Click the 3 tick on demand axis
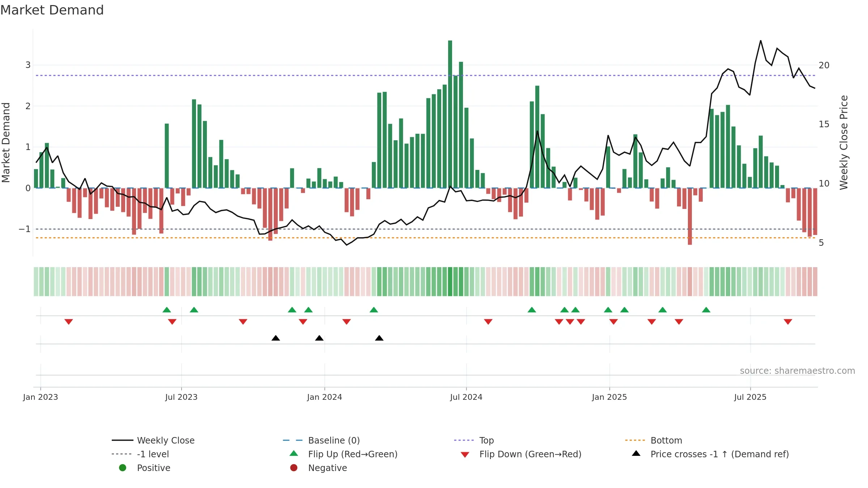868x488 pixels. click(28, 65)
